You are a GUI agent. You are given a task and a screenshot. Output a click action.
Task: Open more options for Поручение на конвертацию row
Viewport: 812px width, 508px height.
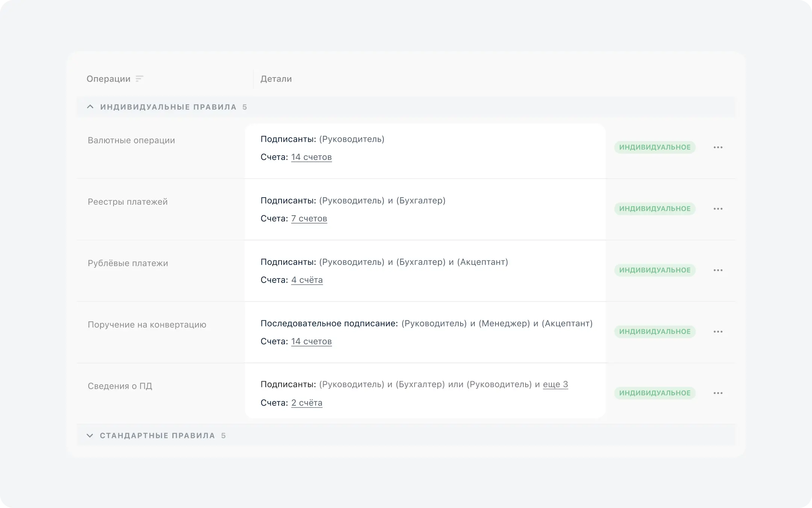pos(718,332)
